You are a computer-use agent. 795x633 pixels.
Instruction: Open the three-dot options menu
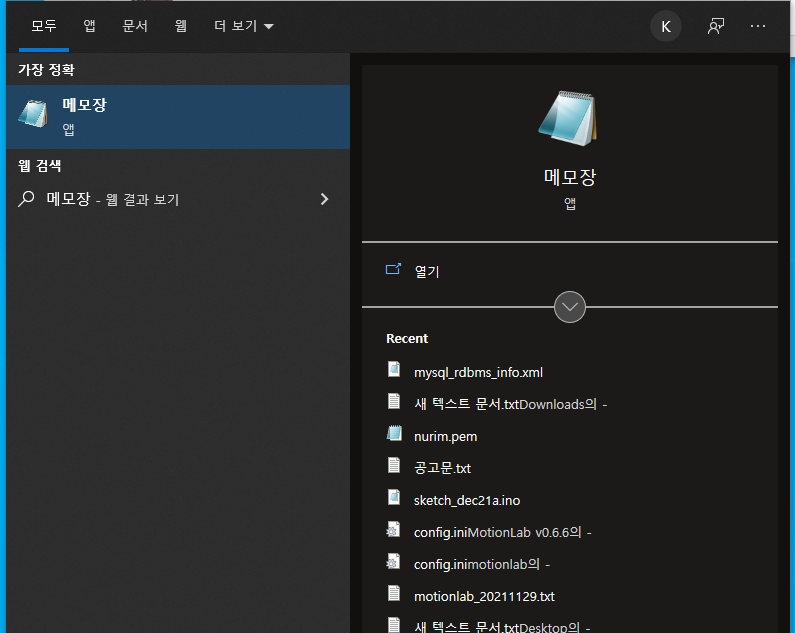click(x=758, y=26)
